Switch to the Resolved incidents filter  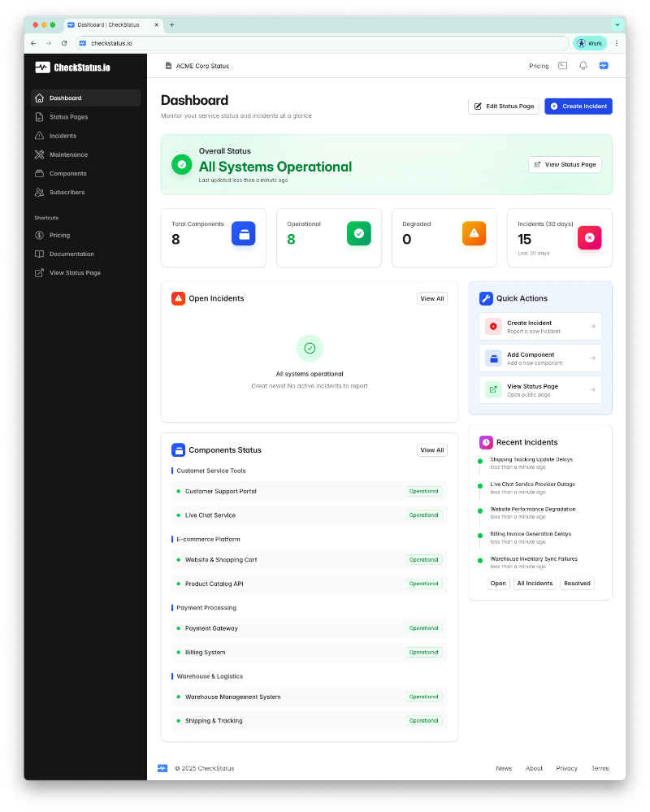(x=577, y=583)
